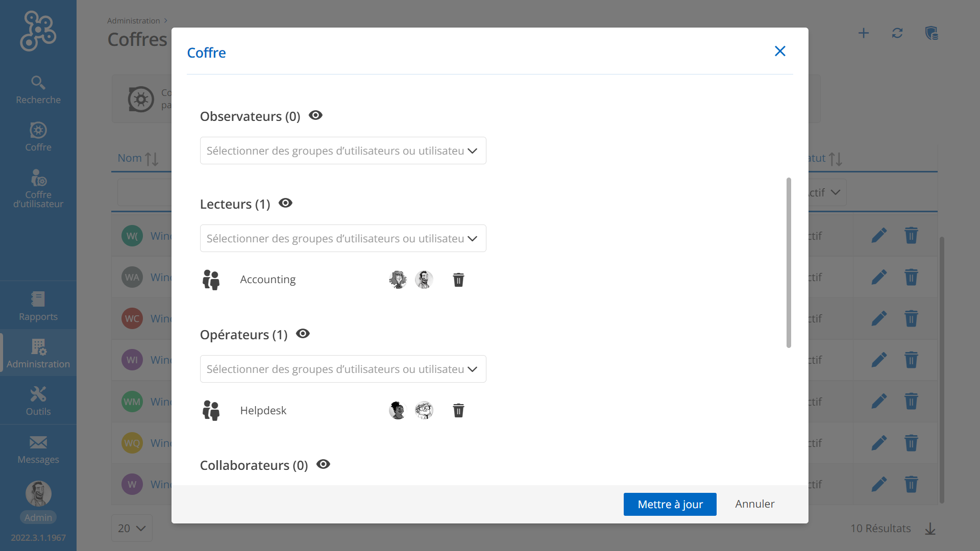Screen dimensions: 980x551
Task: Edit the last W vault row
Action: tap(878, 484)
